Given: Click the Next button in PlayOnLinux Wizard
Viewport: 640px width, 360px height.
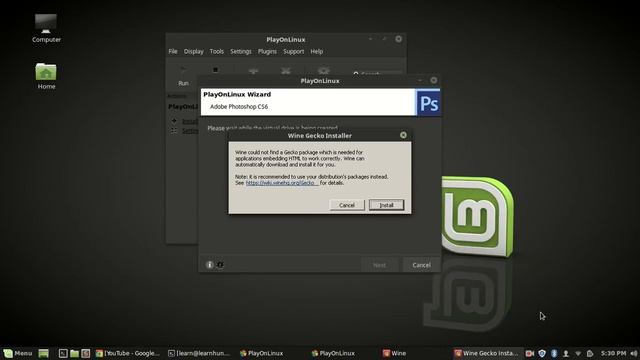Looking at the screenshot, I should (379, 265).
